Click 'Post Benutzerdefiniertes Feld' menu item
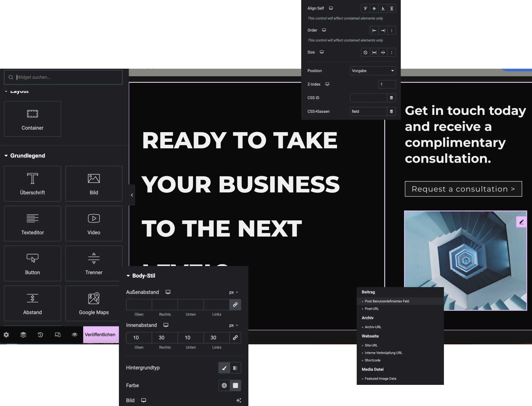This screenshot has width=532, height=406. click(x=387, y=301)
